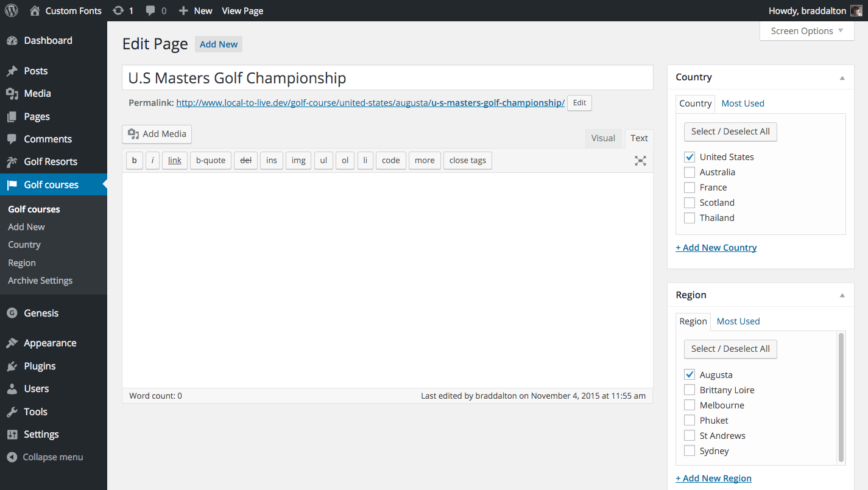Select the Country tab in Country box
The width and height of the screenshot is (868, 490).
pos(696,103)
